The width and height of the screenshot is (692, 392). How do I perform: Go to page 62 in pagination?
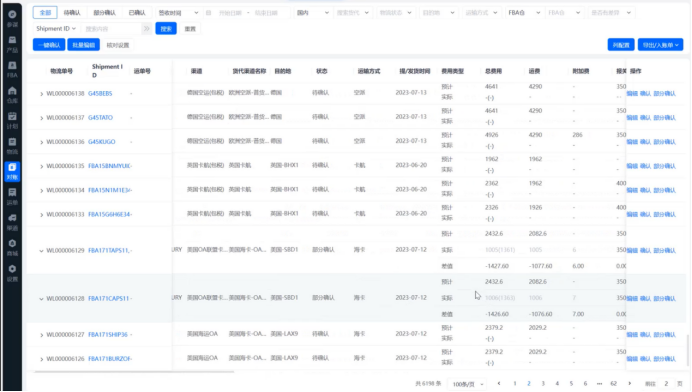coord(613,384)
